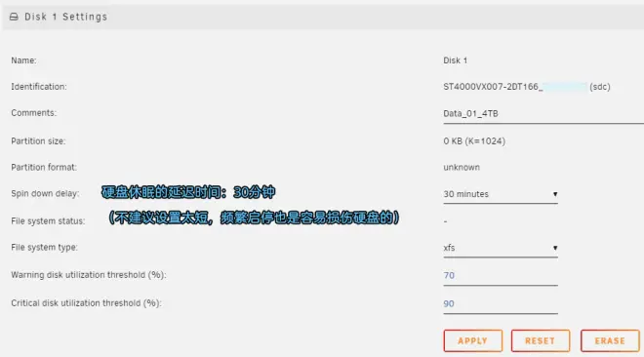Apply the disk settings

pyautogui.click(x=472, y=340)
